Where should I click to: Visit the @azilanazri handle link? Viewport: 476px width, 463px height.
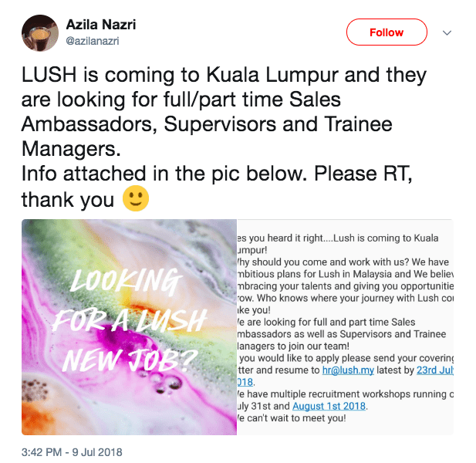pyautogui.click(x=93, y=41)
